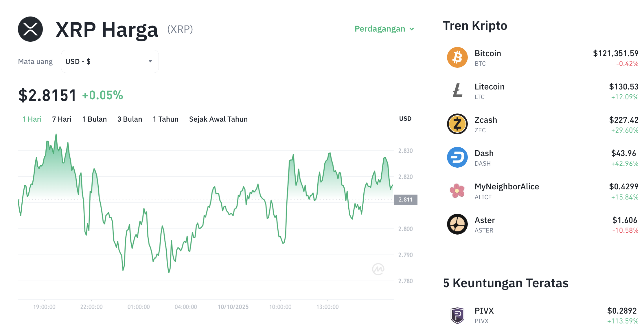Click the MyNeighborAlice flower icon
The height and width of the screenshot is (333, 644).
tap(457, 191)
